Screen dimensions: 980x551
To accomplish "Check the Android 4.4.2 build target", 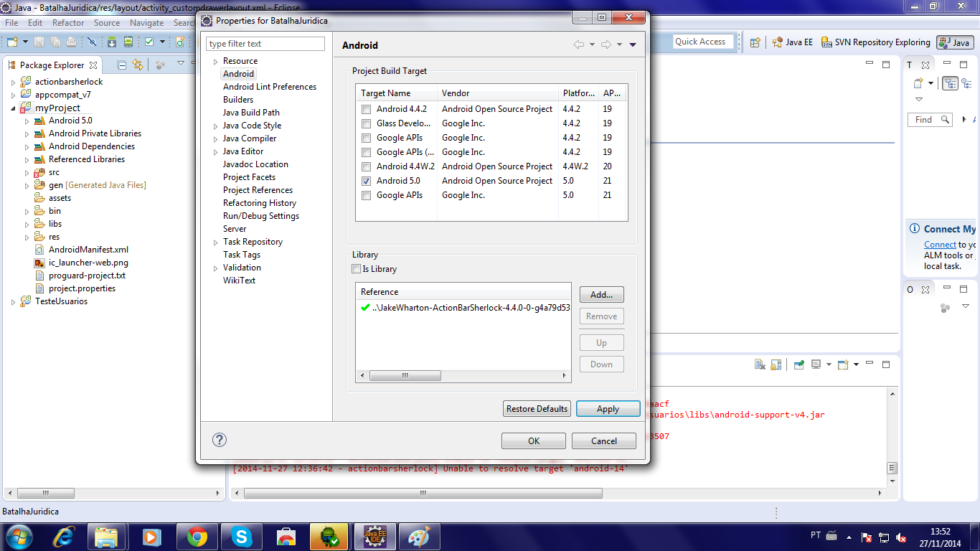I will click(367, 109).
